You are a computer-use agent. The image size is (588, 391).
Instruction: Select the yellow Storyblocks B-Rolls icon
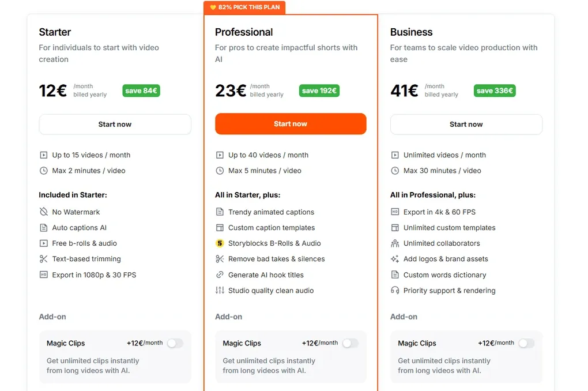tap(220, 243)
